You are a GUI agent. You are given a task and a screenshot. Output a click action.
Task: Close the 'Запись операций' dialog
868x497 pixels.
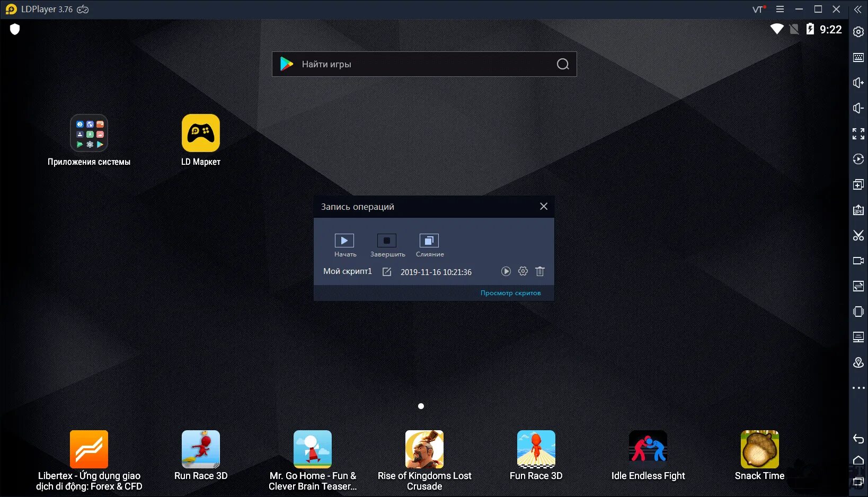pyautogui.click(x=544, y=206)
